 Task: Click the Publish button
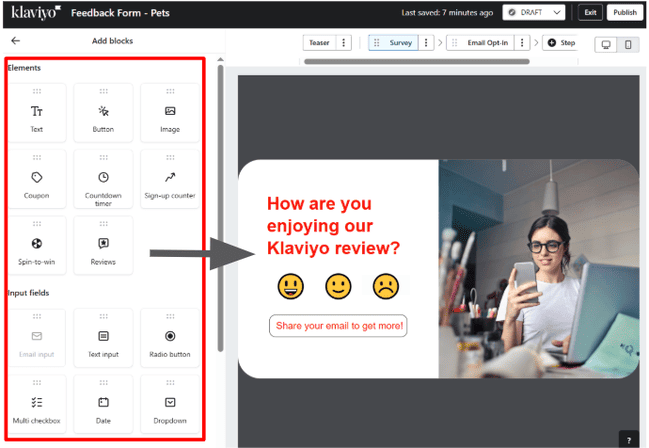[x=623, y=12]
